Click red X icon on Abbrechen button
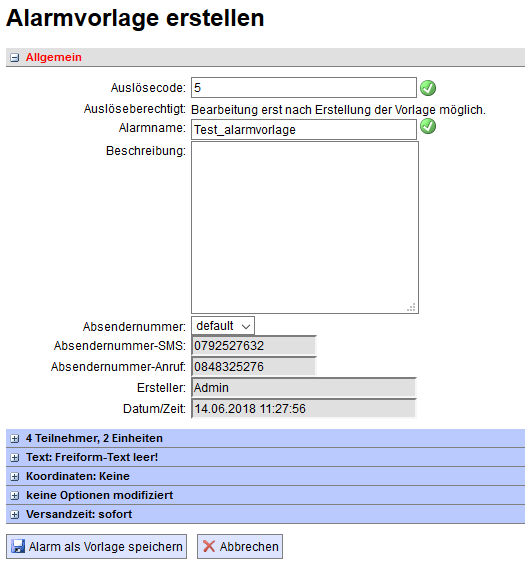Image resolution: width=525 pixels, height=569 pixels. (x=209, y=546)
